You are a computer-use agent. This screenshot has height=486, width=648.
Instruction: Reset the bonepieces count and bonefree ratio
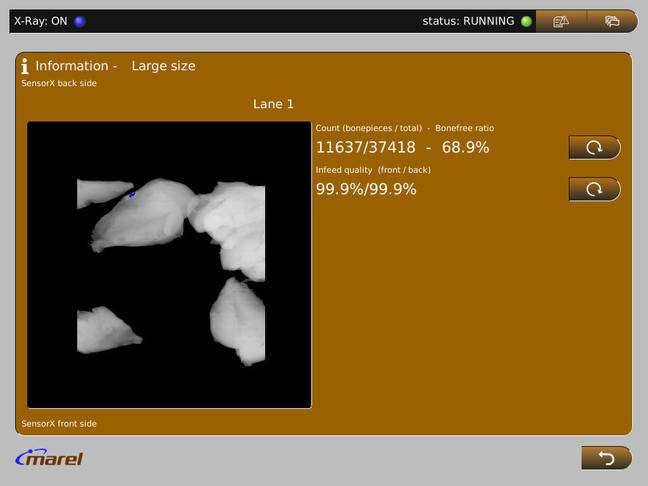[594, 148]
